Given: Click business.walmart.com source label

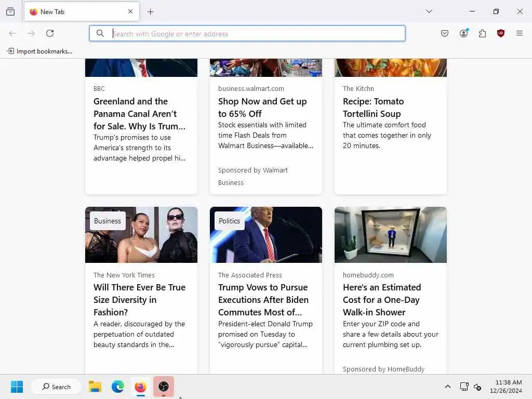Looking at the screenshot, I should (x=251, y=88).
